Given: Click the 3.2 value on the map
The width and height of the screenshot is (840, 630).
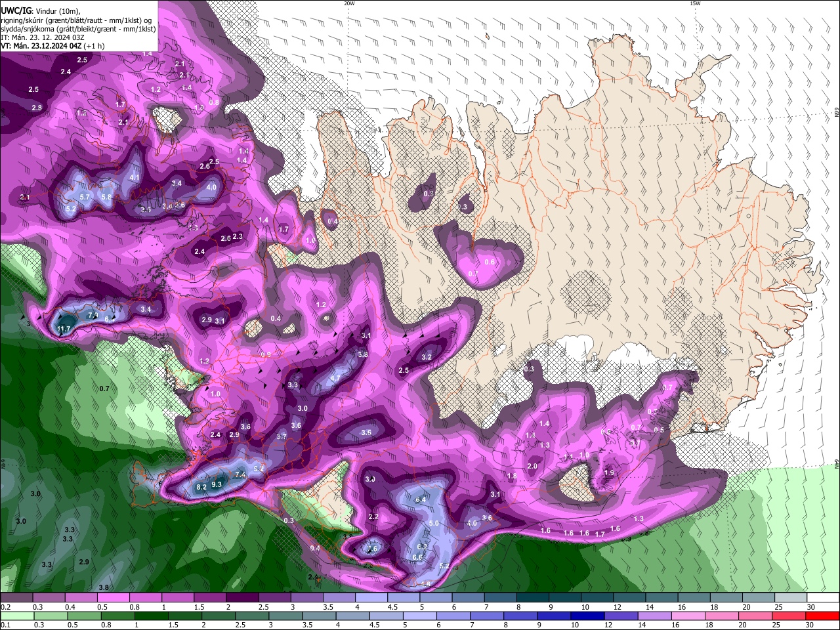Looking at the screenshot, I should pos(427,357).
